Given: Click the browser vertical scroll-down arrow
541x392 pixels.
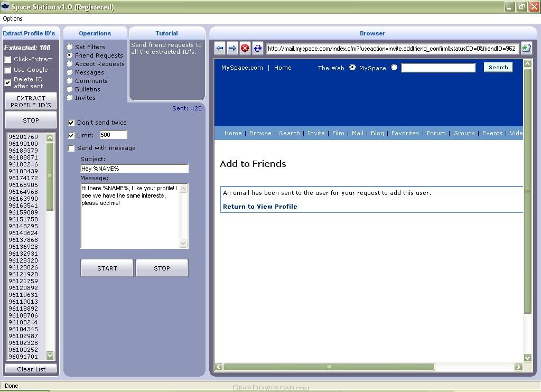Looking at the screenshot, I should pos(527,358).
